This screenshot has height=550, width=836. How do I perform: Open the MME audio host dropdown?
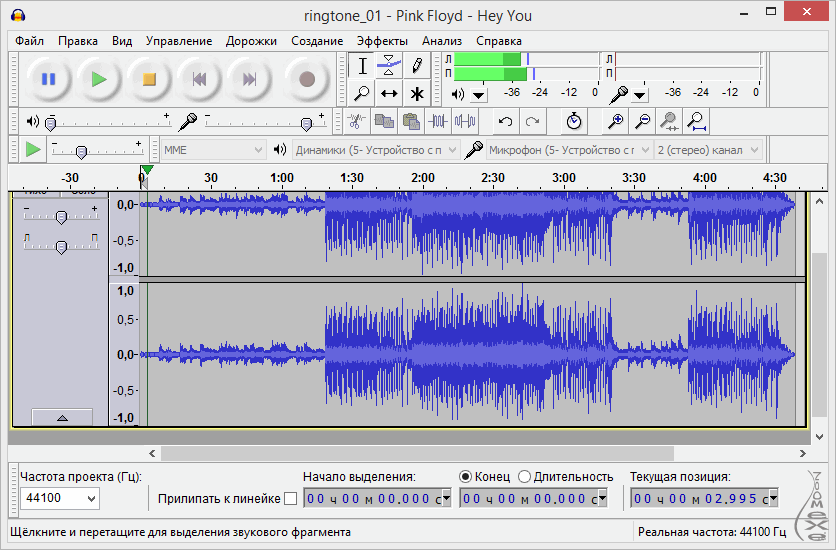point(213,150)
